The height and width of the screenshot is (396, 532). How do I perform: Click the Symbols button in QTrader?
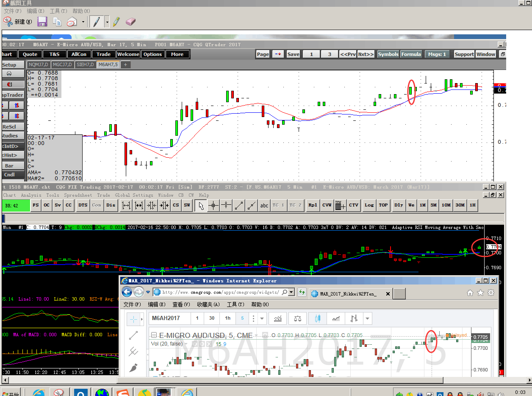pyautogui.click(x=388, y=54)
